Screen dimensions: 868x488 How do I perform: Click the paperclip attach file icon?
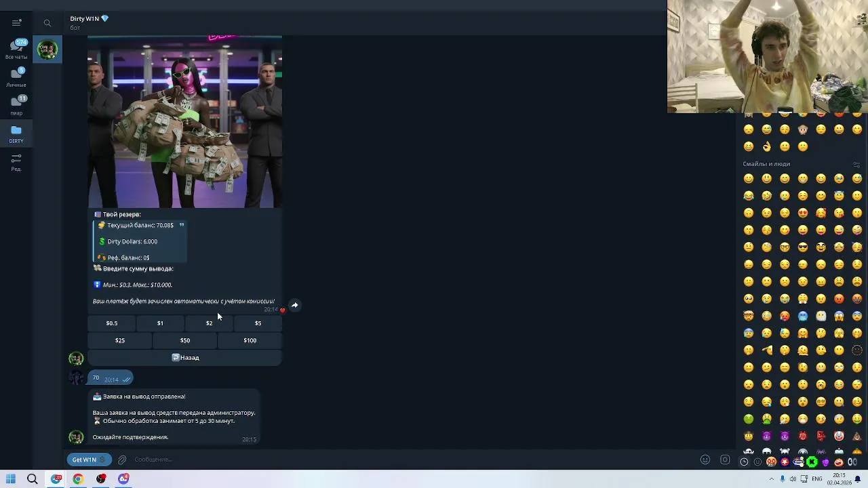[122, 460]
